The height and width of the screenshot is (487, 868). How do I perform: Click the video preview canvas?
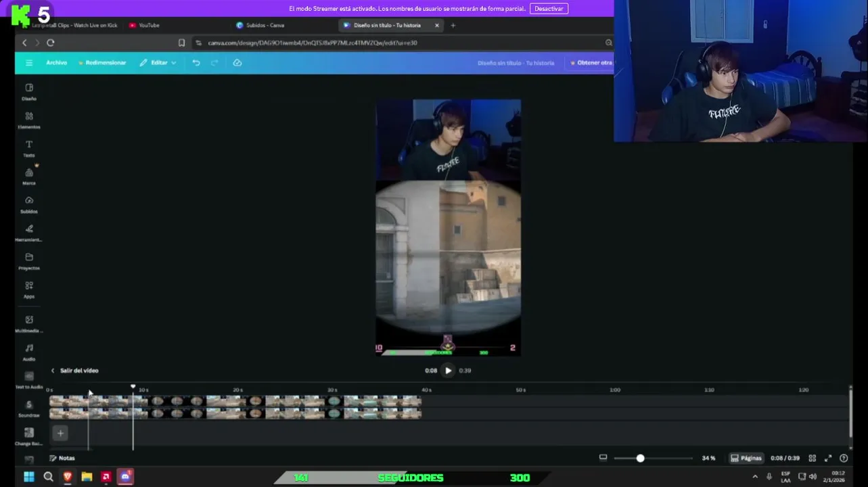(x=448, y=227)
